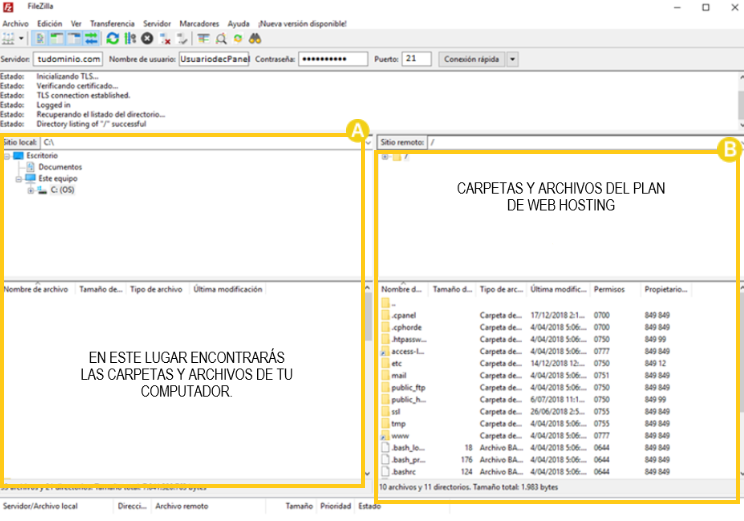Viewport: 744px width, 521px height.
Task: Open the Site Manager icon
Action: click(9, 38)
